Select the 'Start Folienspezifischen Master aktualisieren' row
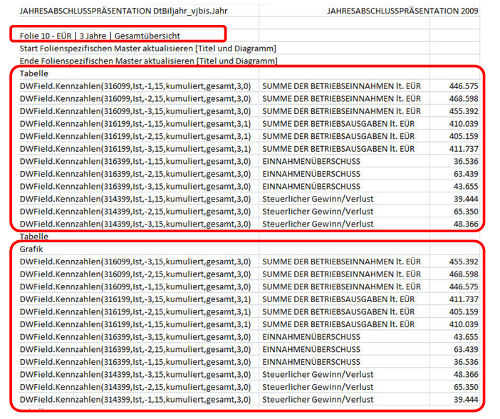The height and width of the screenshot is (419, 500). (x=148, y=48)
